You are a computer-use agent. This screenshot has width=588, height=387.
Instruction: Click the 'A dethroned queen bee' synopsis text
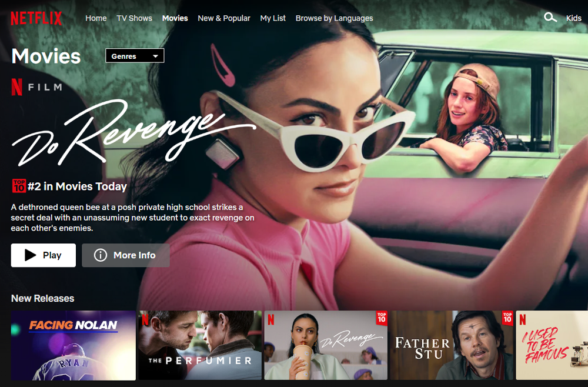point(133,218)
